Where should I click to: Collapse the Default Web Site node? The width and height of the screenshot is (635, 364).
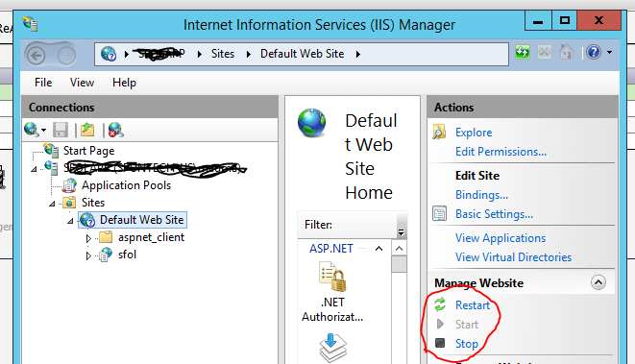(70, 221)
